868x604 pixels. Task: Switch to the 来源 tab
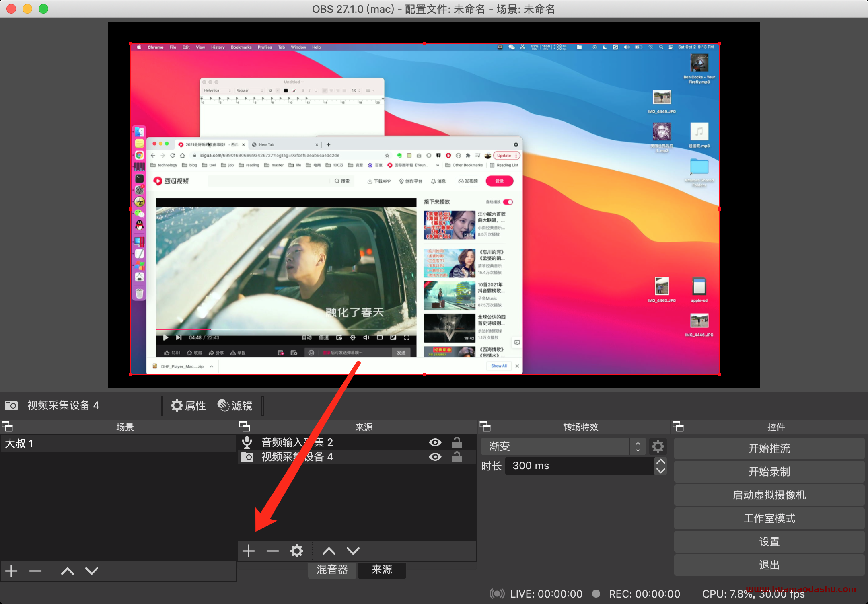[382, 569]
